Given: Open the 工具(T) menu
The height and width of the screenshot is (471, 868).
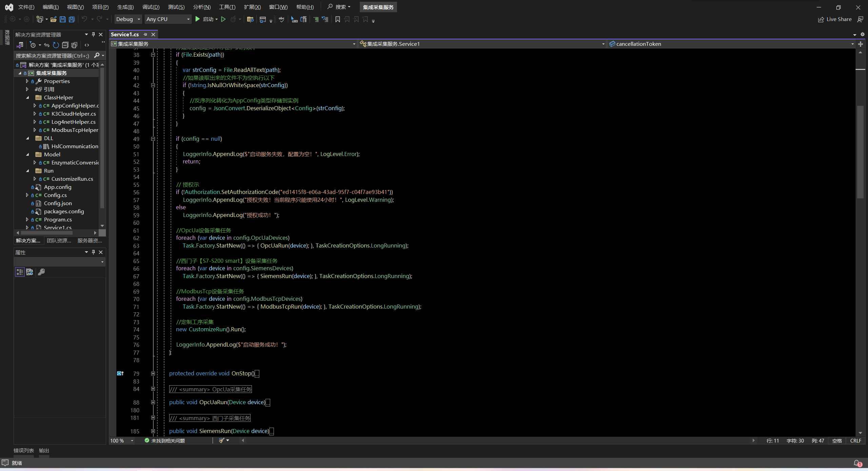Looking at the screenshot, I should click(227, 7).
